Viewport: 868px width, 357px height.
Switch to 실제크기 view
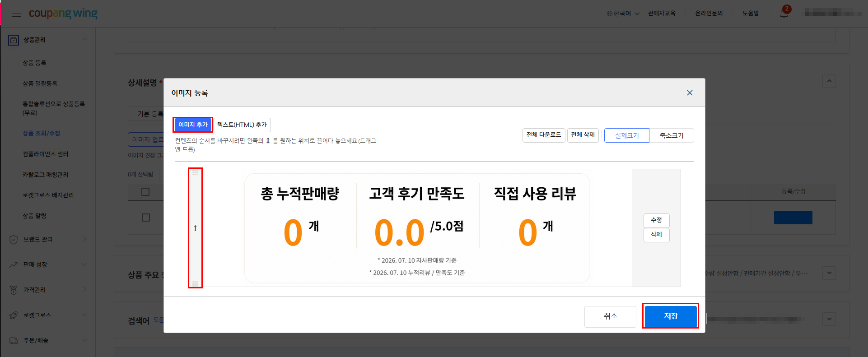coord(627,135)
